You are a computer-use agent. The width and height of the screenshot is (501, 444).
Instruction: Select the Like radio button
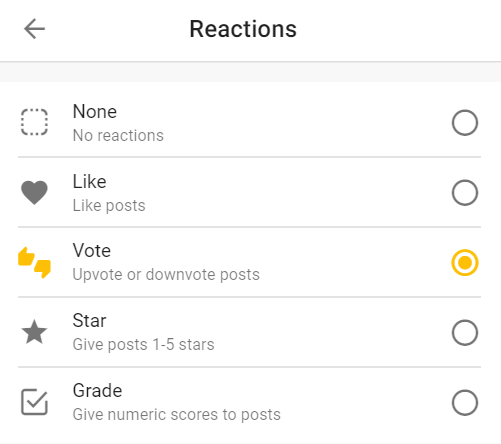click(x=465, y=192)
